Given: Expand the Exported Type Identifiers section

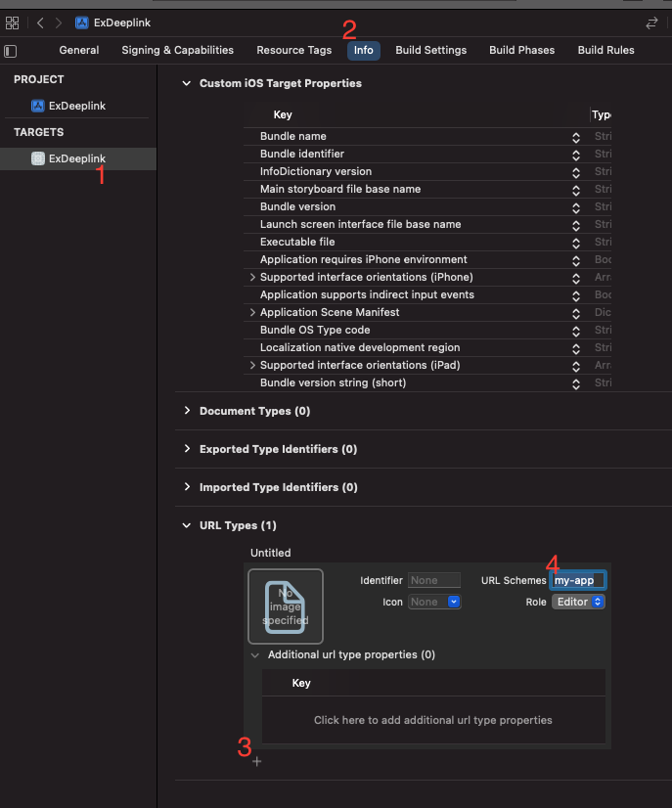Looking at the screenshot, I should point(187,449).
